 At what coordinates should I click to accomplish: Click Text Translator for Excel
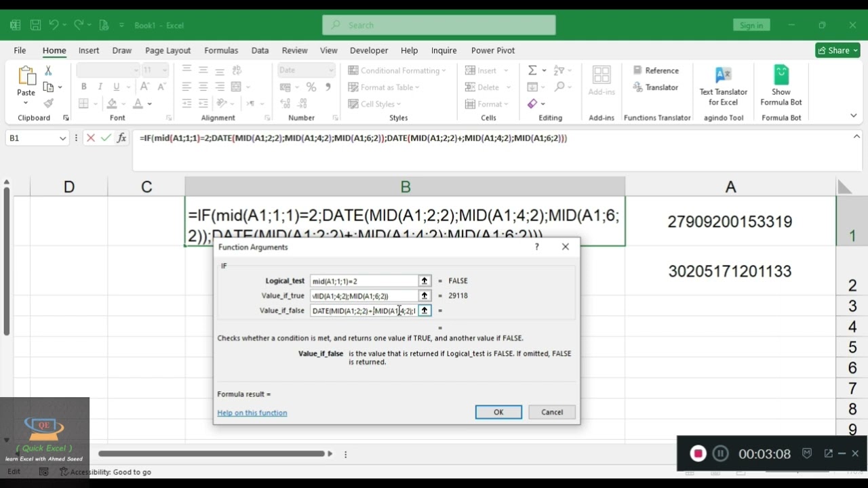[723, 86]
